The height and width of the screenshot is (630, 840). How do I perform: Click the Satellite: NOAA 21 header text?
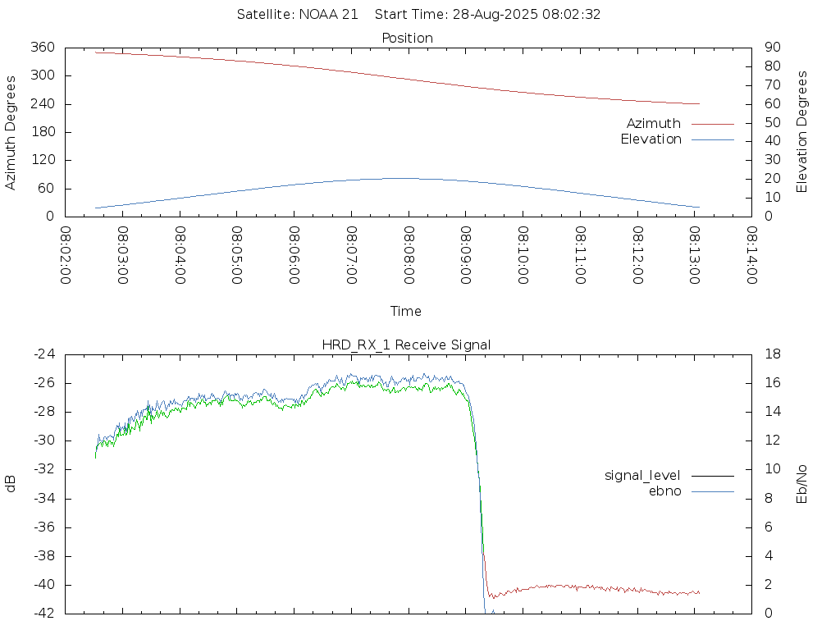[297, 15]
